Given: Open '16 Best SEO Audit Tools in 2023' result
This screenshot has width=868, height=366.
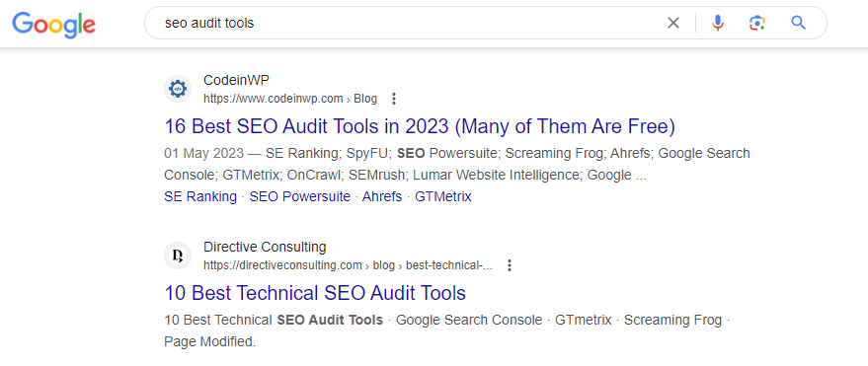Looking at the screenshot, I should (420, 126).
